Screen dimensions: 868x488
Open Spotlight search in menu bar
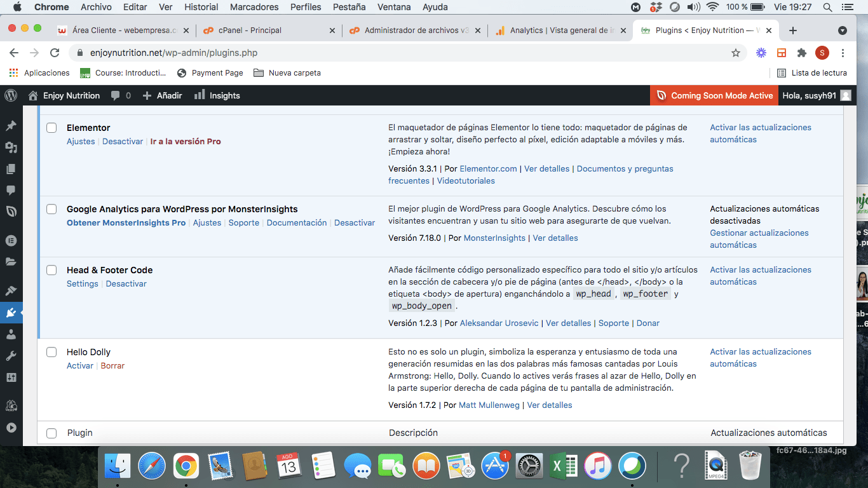coord(827,7)
